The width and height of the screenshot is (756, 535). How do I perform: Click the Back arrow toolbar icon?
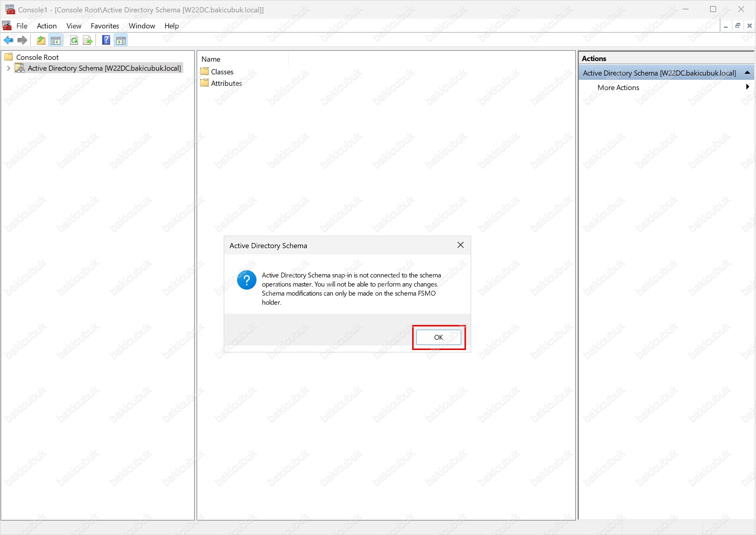[8, 40]
